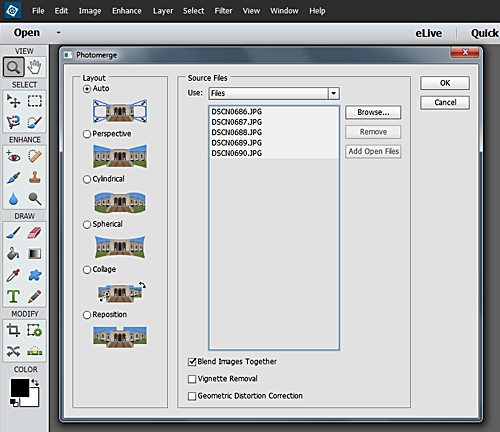This screenshot has height=432, width=500.
Task: Choose the Crop tool
Action: (13, 330)
